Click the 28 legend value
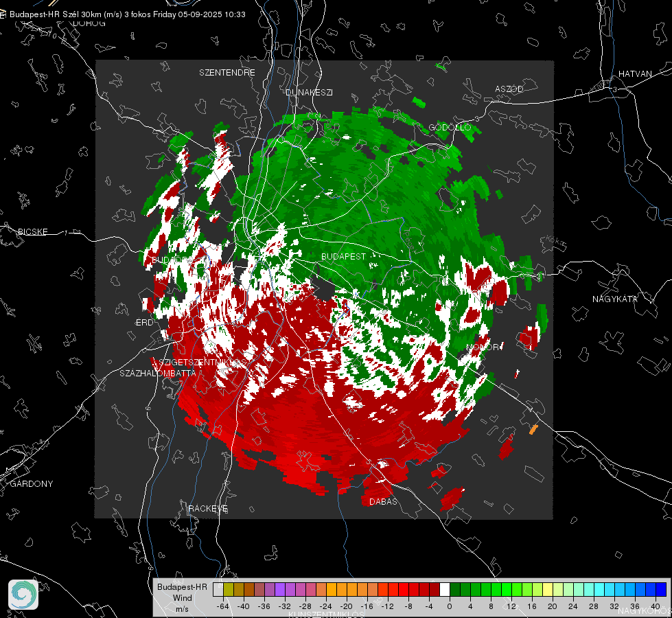Screen dimensions: 672x618 click(594, 606)
